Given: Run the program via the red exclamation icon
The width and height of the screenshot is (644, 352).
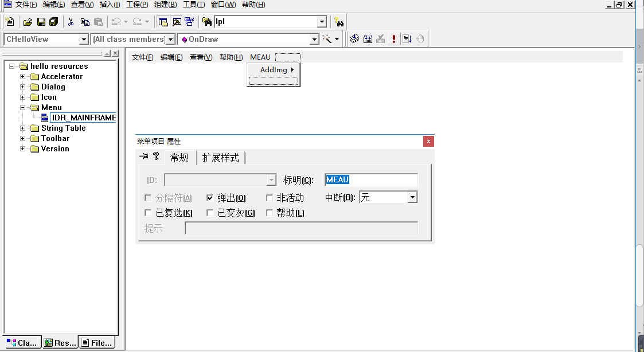Looking at the screenshot, I should click(x=394, y=39).
